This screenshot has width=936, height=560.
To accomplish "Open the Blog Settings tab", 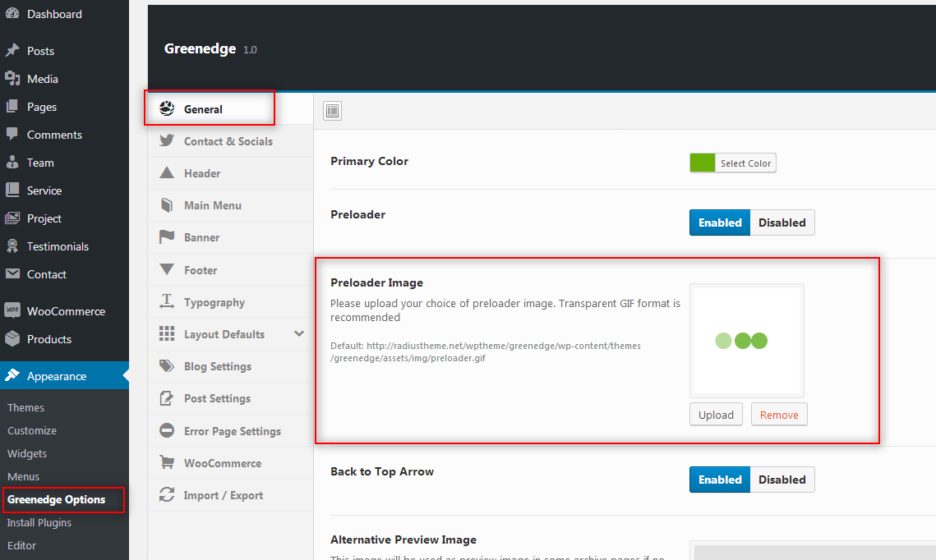I will click(230, 367).
